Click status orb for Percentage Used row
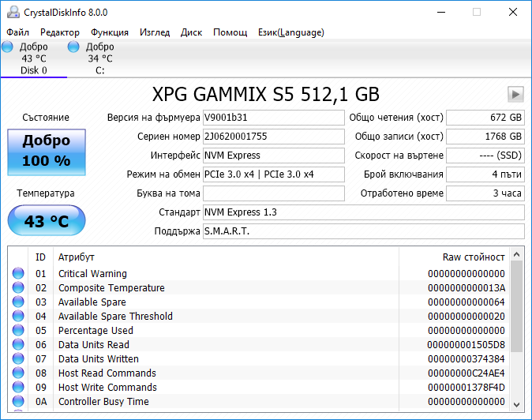532x420 pixels. [18, 330]
